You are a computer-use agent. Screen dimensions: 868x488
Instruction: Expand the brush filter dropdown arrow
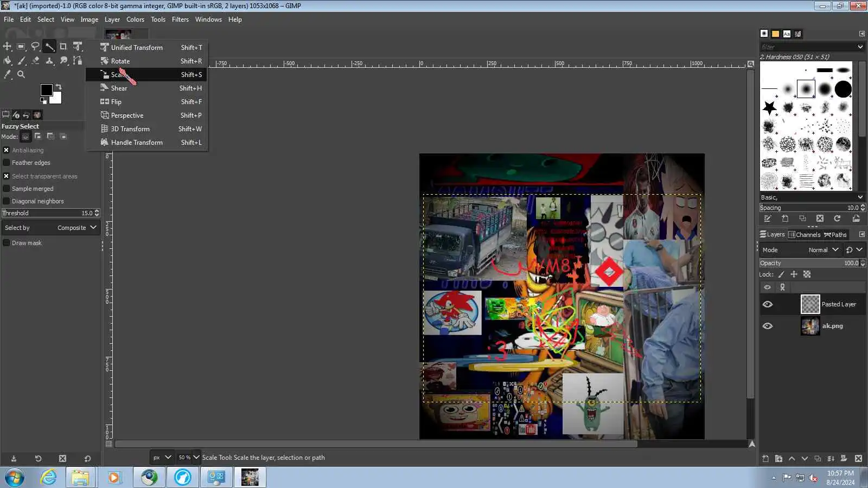[x=860, y=47]
